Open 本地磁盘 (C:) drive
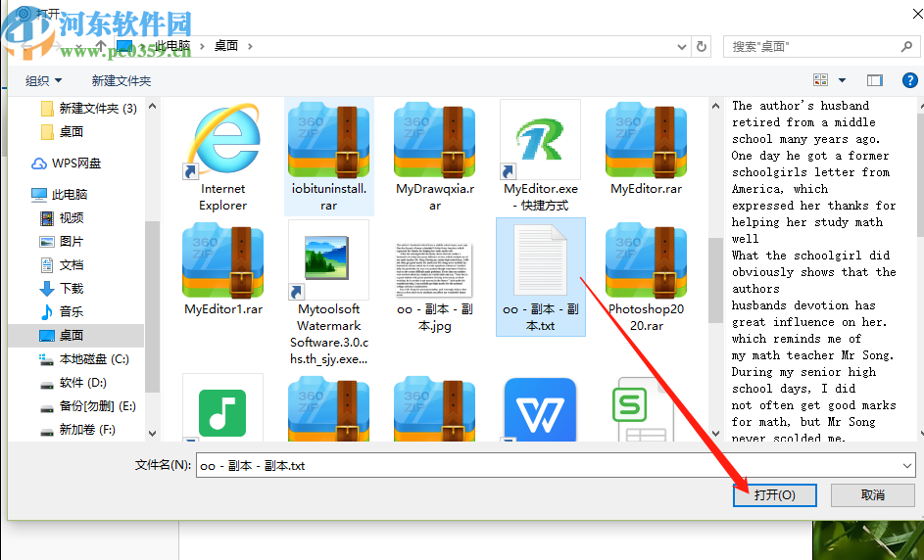Screen dimensions: 924x560 (83, 359)
